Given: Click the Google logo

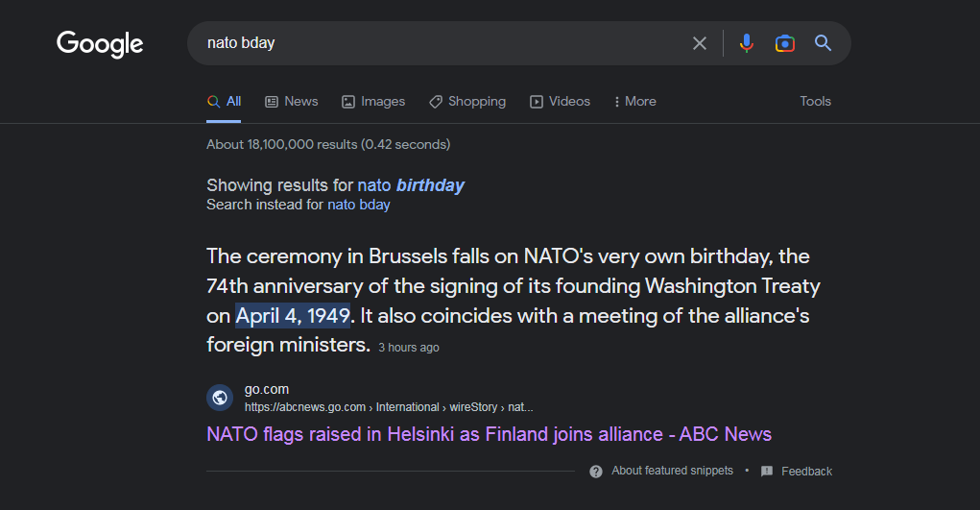Looking at the screenshot, I should (100, 44).
